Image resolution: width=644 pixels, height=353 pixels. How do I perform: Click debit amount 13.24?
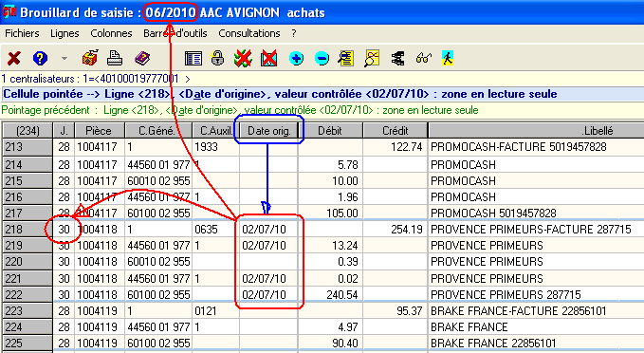[345, 246]
